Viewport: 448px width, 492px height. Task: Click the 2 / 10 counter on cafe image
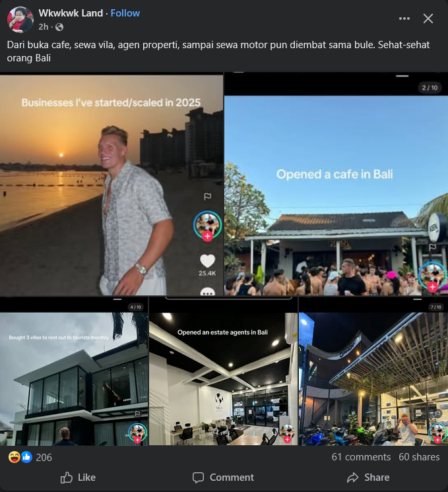(x=430, y=88)
